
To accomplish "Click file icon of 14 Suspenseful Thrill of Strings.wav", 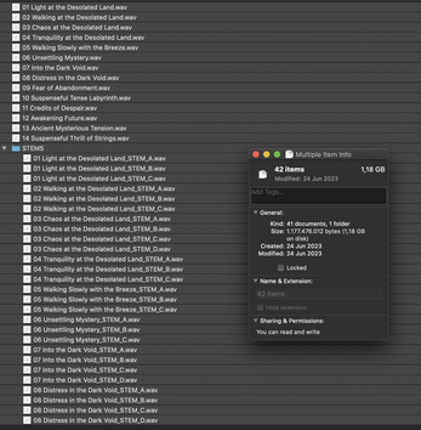I will click(x=16, y=138).
